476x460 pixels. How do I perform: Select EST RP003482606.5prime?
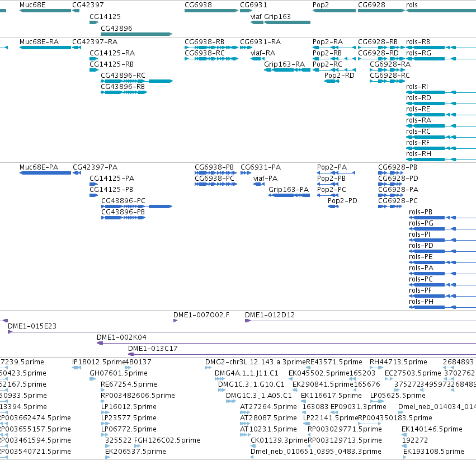(138, 395)
